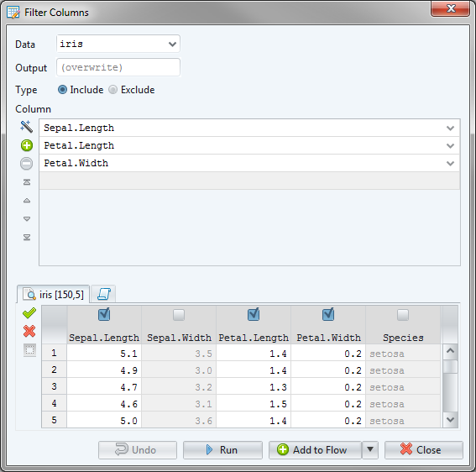
Task: Remove column using the gray minus icon
Action: pos(26,164)
